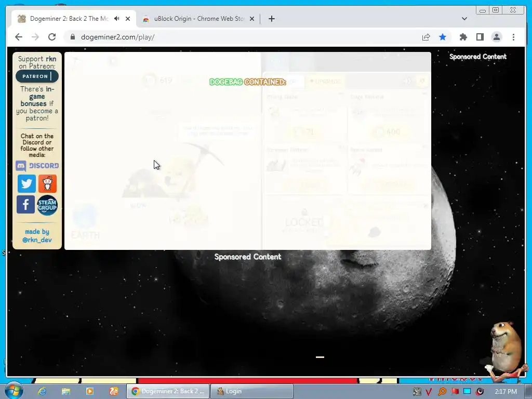This screenshot has height=399, width=532.
Task: Open the Discord link
Action: coord(37,166)
